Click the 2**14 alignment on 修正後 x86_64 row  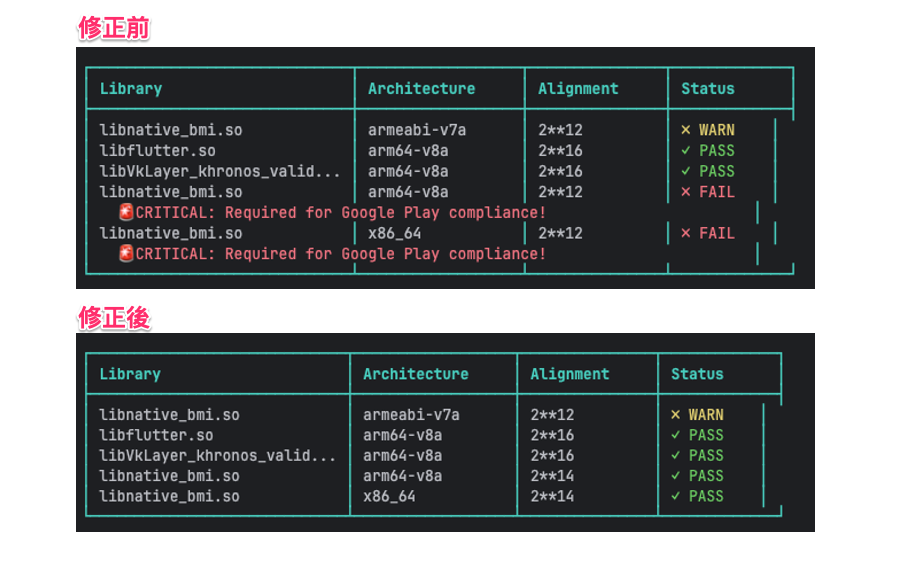click(552, 496)
